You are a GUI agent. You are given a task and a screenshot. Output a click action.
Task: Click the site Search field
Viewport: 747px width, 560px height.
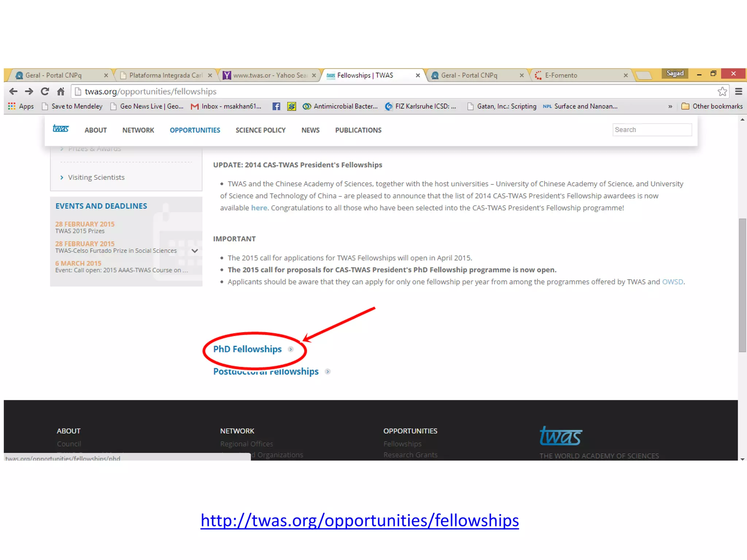[x=652, y=130]
